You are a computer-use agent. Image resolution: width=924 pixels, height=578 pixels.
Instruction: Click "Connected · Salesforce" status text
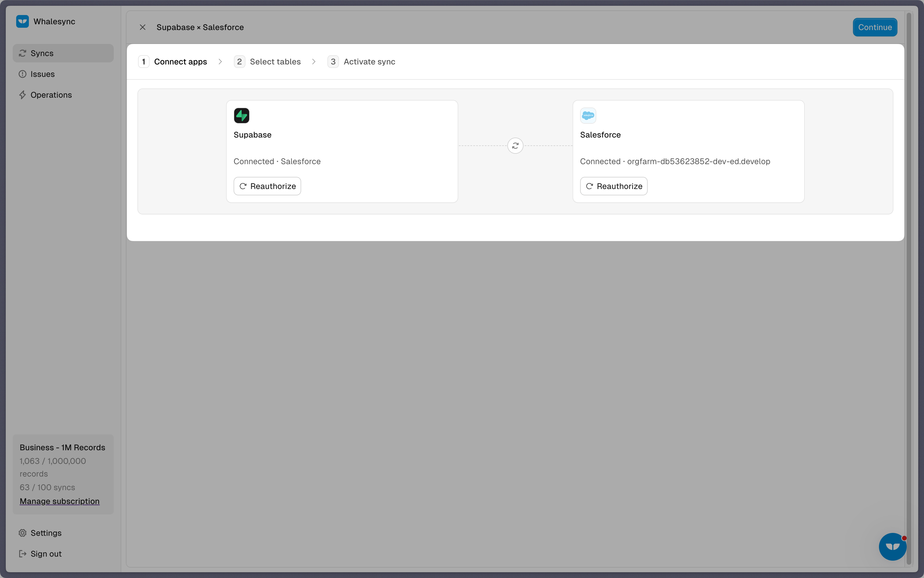point(277,161)
